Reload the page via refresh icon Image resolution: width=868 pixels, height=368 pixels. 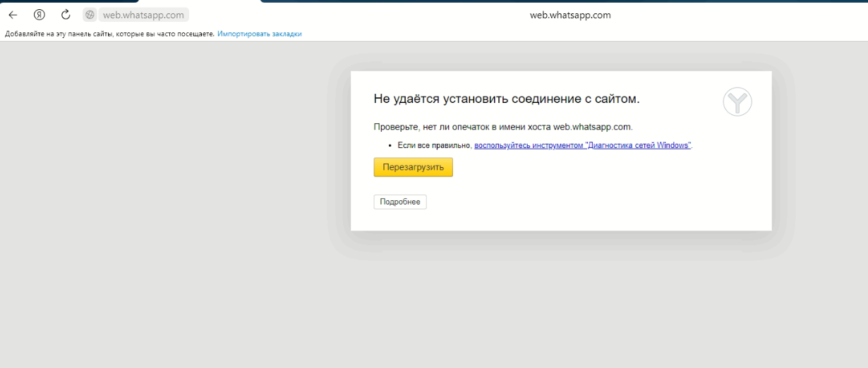pos(66,15)
